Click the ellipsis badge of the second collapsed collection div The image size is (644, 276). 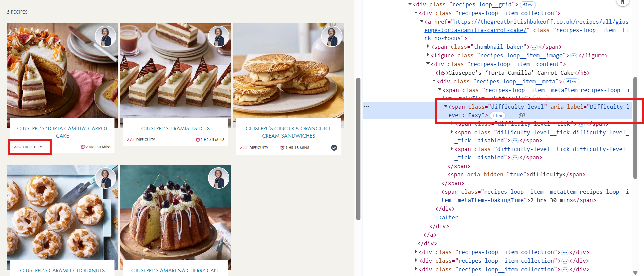565,261
